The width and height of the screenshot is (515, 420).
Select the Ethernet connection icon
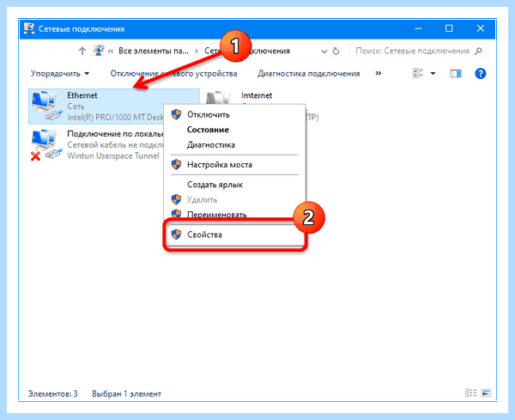pyautogui.click(x=46, y=106)
